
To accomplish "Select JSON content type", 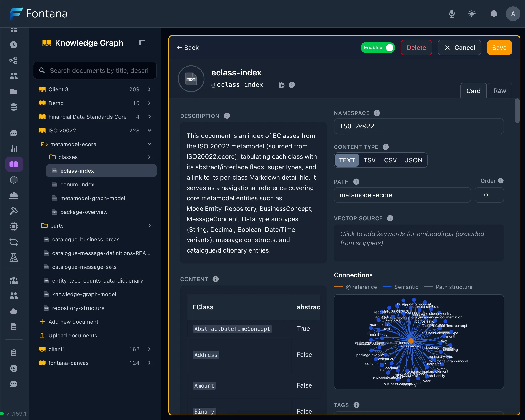I will [414, 160].
